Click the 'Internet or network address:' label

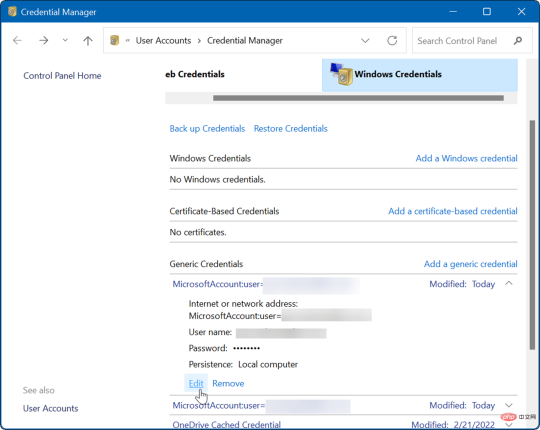[243, 304]
